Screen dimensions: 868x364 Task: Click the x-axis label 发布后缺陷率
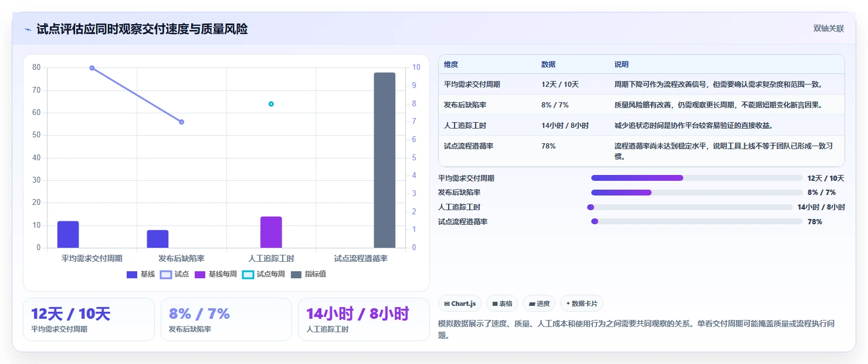tap(181, 258)
